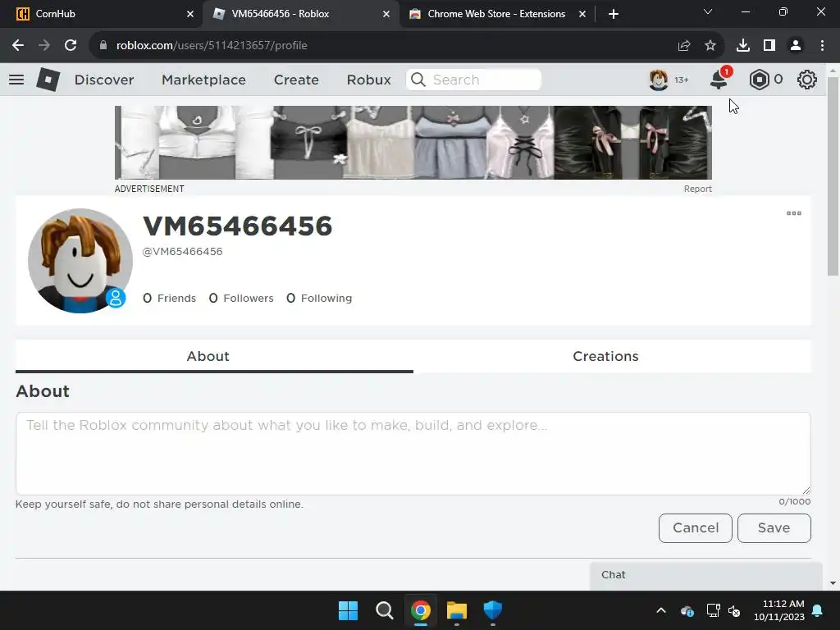This screenshot has width=840, height=630.
Task: Click the large profile avatar picture
Action: 80,261
